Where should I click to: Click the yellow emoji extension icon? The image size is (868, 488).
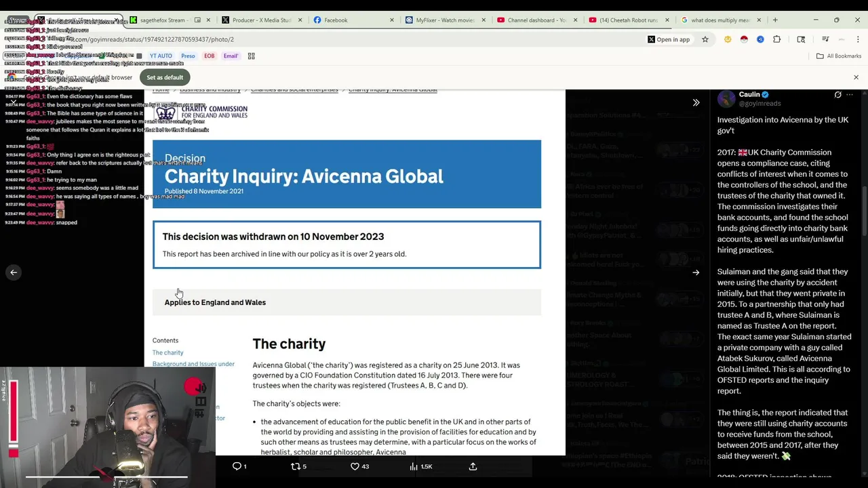pyautogui.click(x=728, y=39)
